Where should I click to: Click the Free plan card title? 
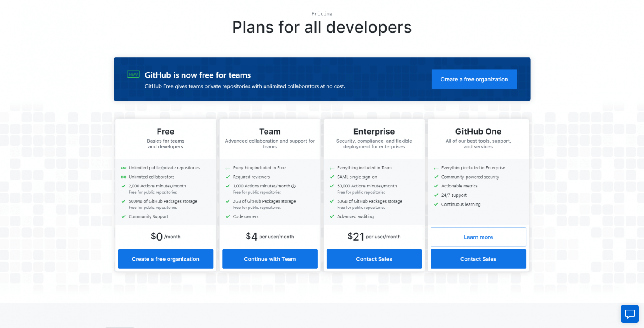(x=165, y=131)
